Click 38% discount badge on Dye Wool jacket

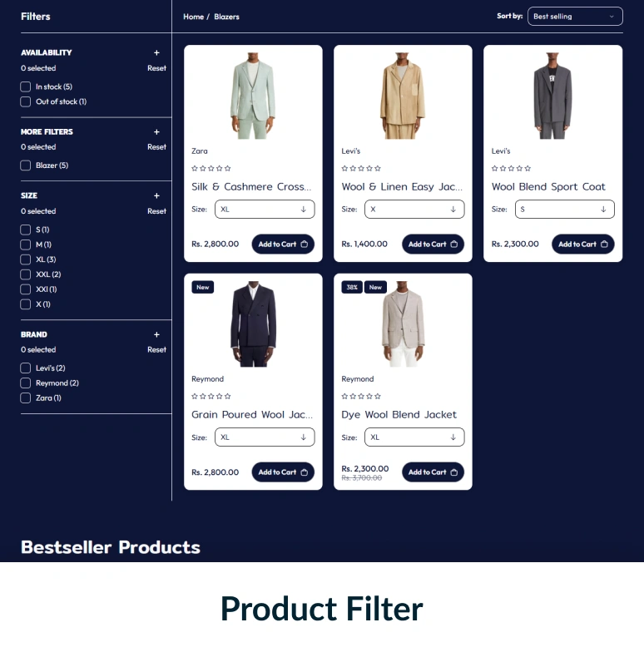[x=352, y=288]
